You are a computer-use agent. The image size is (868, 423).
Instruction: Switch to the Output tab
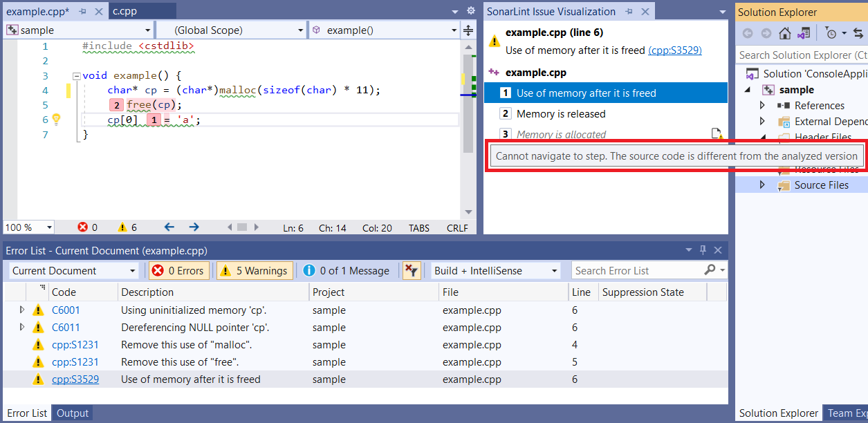click(x=72, y=413)
